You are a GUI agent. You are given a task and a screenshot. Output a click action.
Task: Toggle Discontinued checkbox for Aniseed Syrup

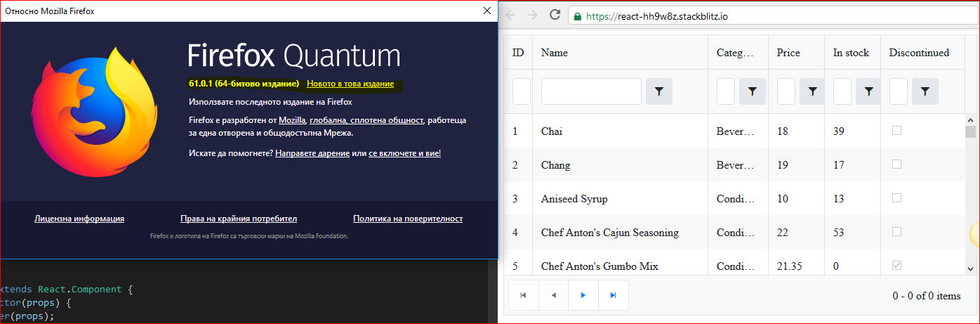(x=896, y=198)
